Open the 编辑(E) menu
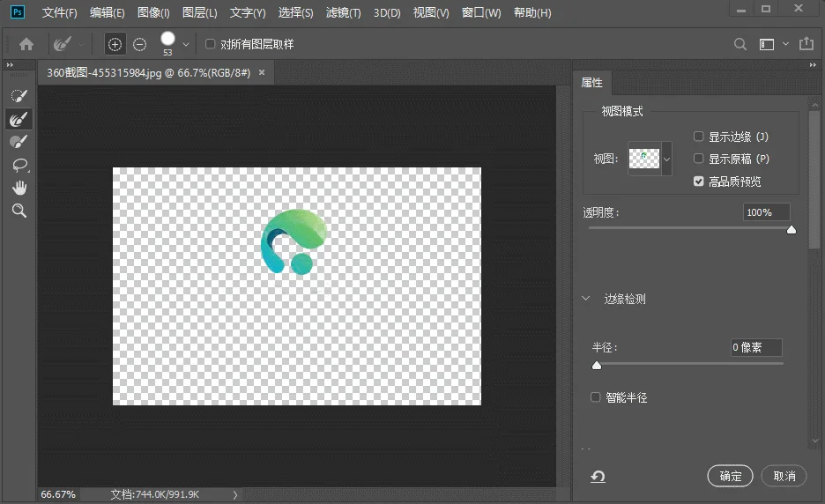 click(x=107, y=12)
